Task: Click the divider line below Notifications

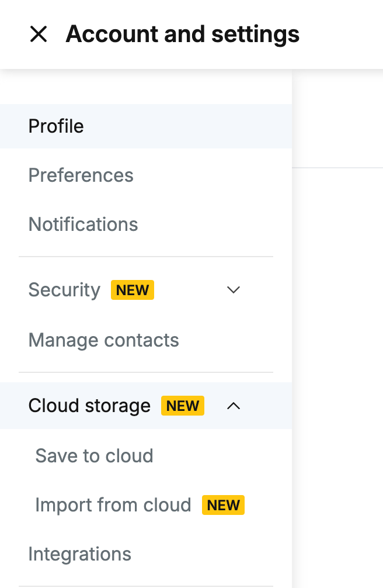Action: [x=146, y=257]
